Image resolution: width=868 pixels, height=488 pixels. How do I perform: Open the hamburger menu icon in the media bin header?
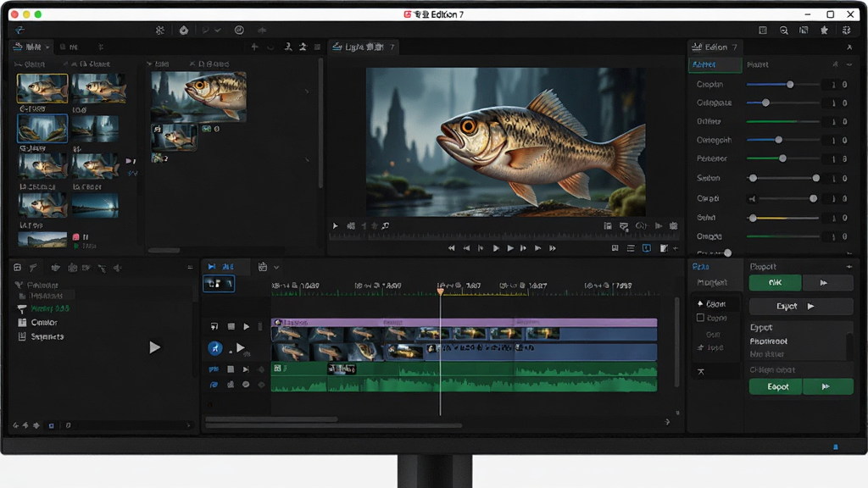click(x=317, y=47)
